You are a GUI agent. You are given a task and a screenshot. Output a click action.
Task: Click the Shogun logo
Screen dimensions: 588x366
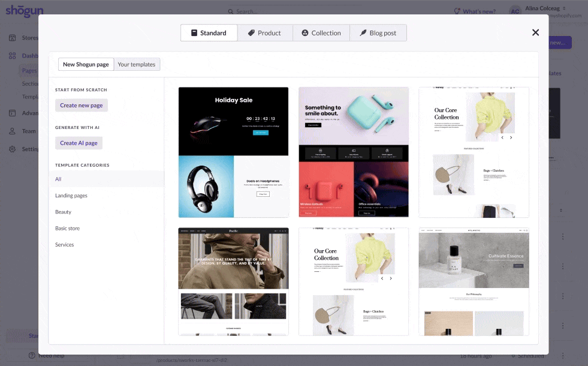(25, 11)
